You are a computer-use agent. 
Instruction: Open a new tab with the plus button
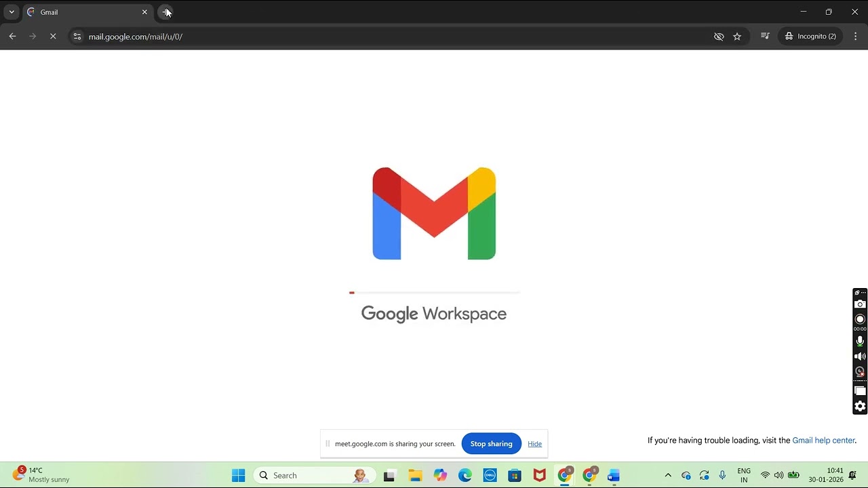click(166, 12)
